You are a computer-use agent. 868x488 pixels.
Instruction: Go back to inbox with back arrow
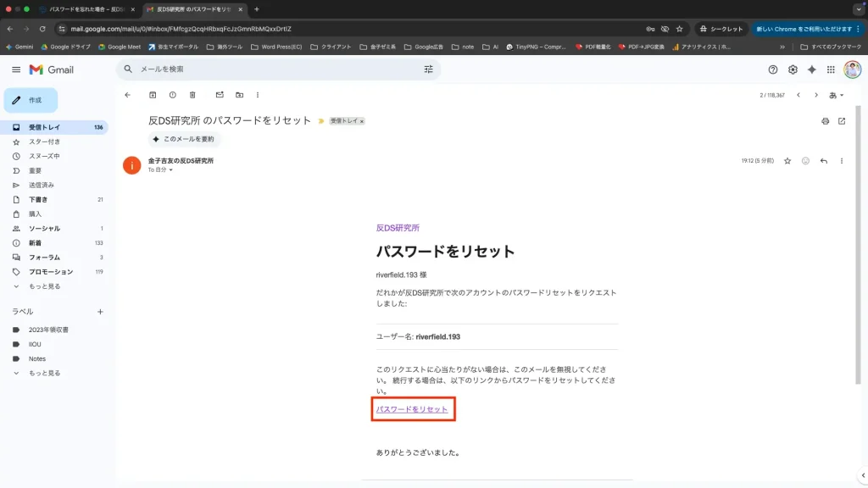[x=127, y=95]
